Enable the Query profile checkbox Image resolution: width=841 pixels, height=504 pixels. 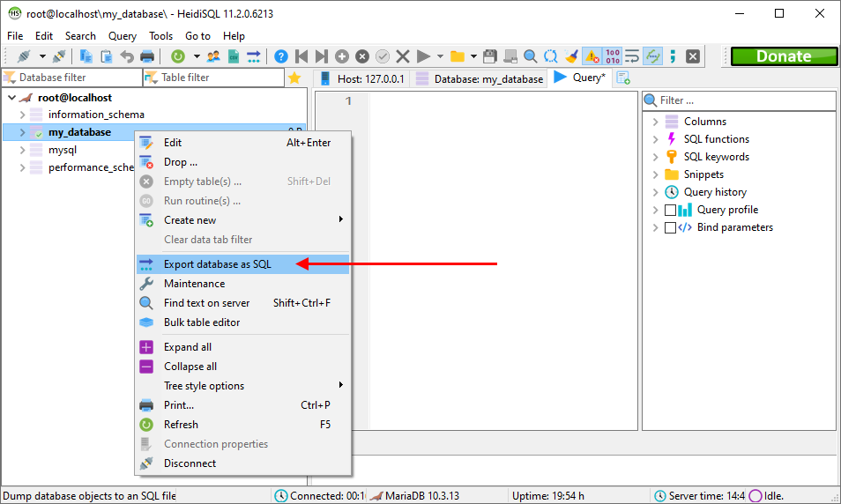click(671, 210)
